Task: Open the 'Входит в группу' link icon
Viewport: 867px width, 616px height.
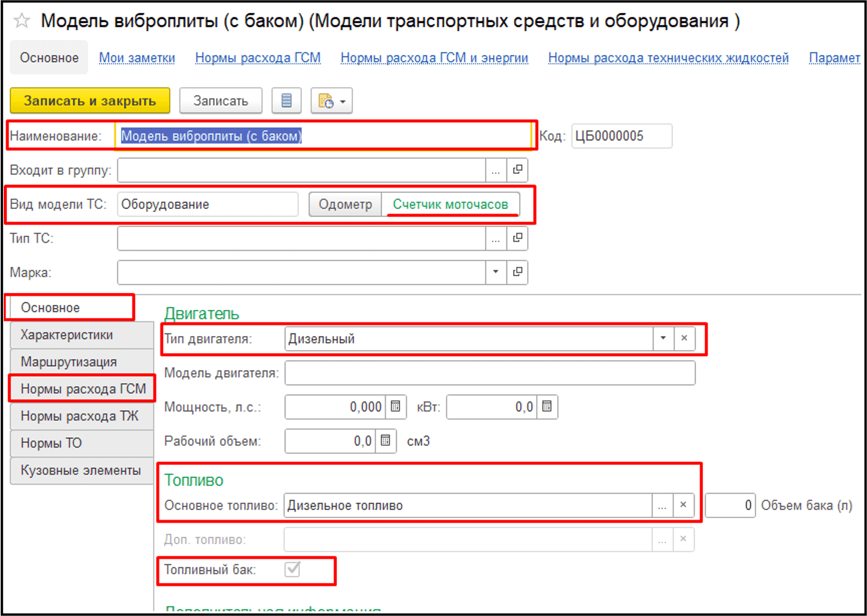Action: click(x=517, y=170)
